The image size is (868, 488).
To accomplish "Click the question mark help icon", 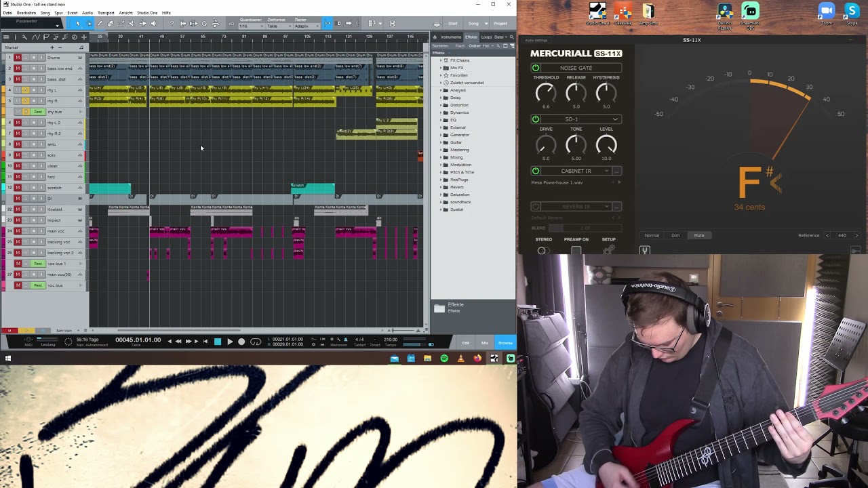I will 172,24.
